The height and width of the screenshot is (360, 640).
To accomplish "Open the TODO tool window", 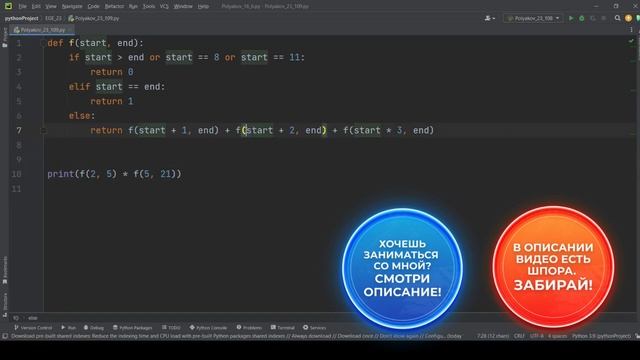I will tap(171, 328).
